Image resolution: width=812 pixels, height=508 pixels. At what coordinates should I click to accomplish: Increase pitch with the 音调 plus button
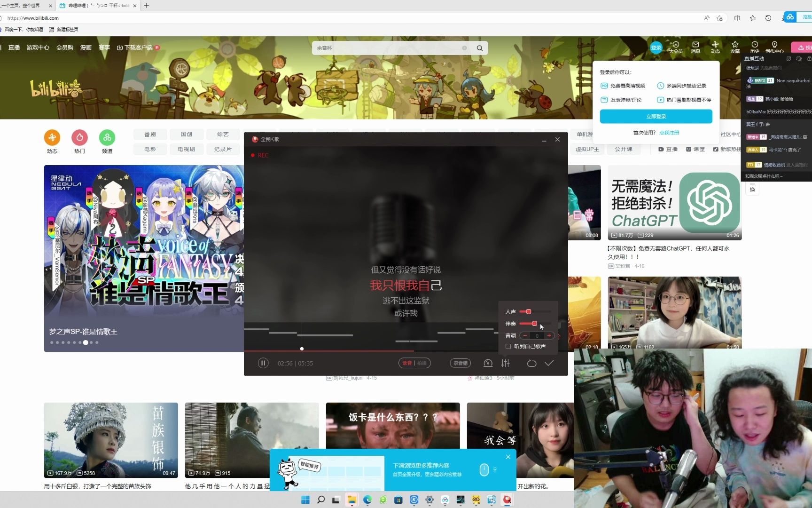point(549,335)
